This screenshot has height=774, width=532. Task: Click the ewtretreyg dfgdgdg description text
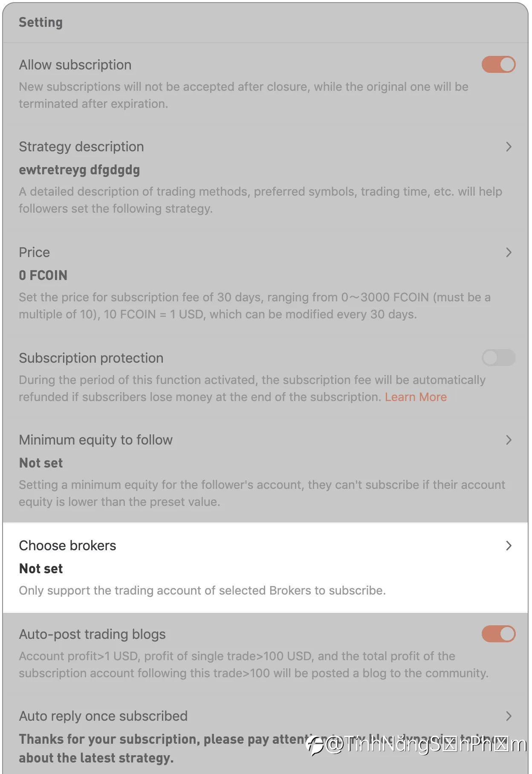pyautogui.click(x=79, y=170)
